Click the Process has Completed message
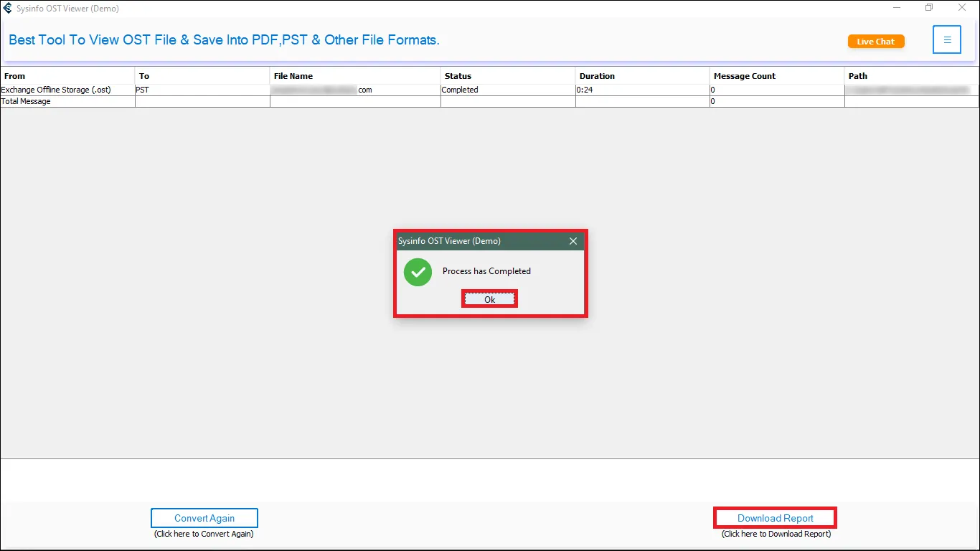Screen dimensions: 980x551 pyautogui.click(x=486, y=271)
